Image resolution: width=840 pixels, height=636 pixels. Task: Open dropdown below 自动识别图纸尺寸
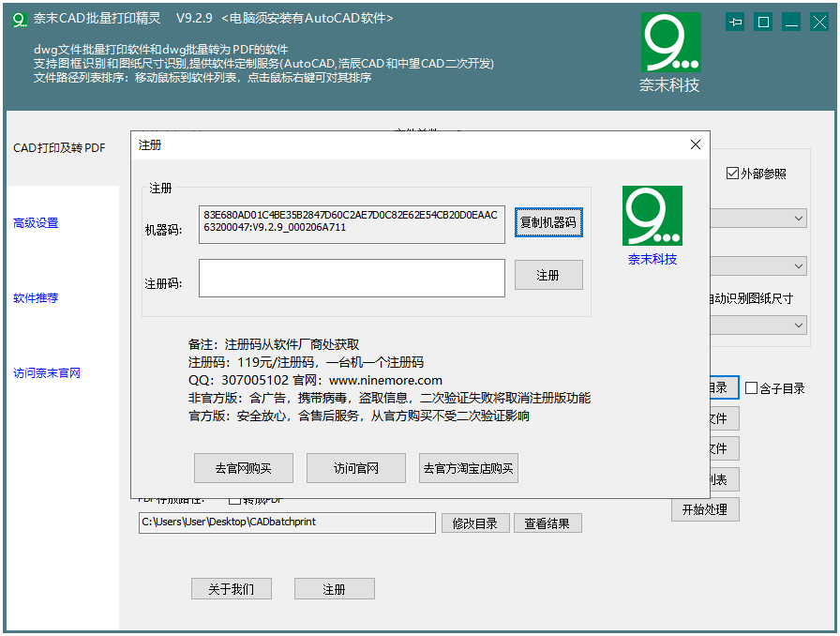point(798,325)
